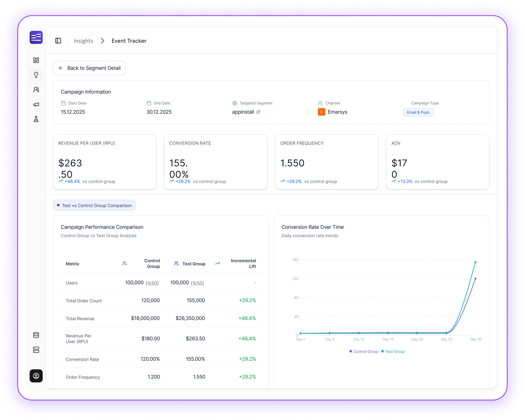525x420 pixels.
Task: Click the Total Revenue test value $26,350,000
Action: [190, 318]
